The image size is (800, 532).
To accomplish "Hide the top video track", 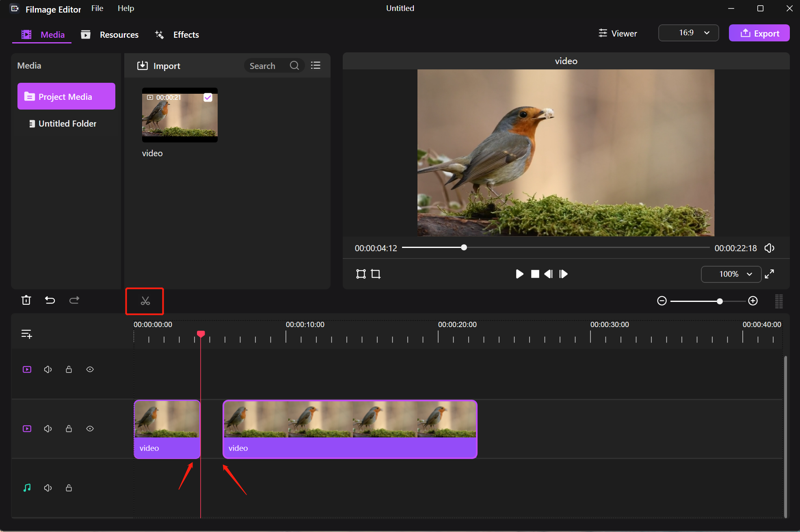I will [x=90, y=369].
